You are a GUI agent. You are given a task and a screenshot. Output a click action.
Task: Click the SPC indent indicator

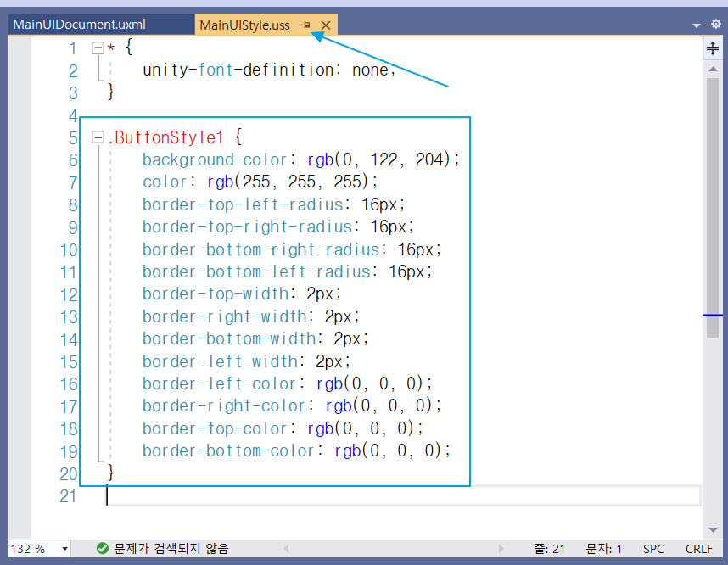(x=653, y=549)
